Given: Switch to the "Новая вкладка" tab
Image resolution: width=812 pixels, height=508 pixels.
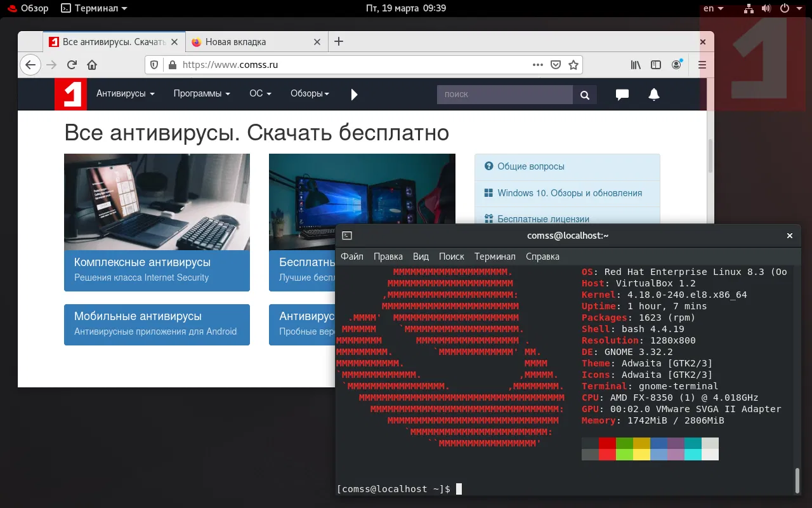Looking at the screenshot, I should [x=256, y=42].
